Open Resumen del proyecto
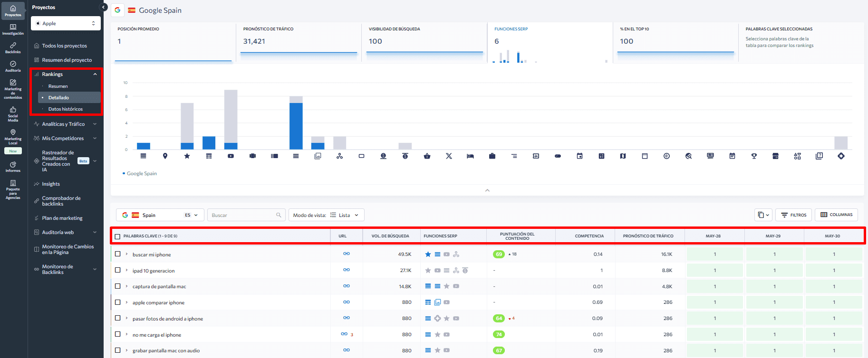This screenshot has width=868, height=358. pos(66,60)
